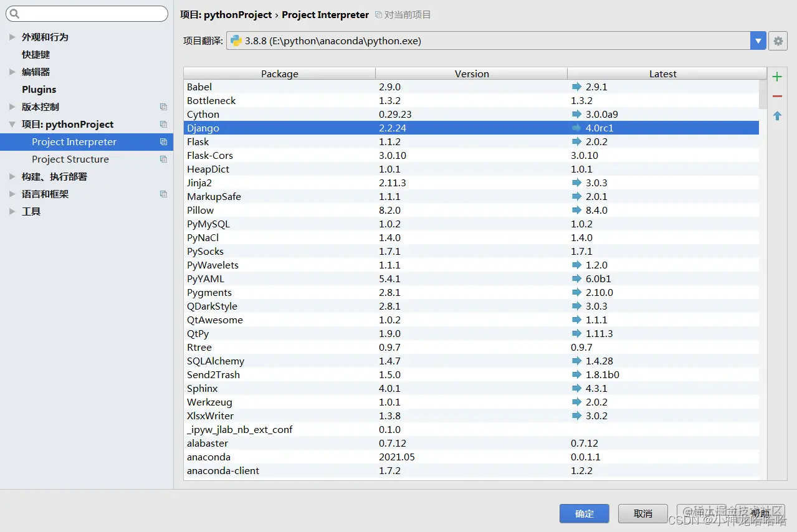Image resolution: width=797 pixels, height=532 pixels.
Task: Select the Babel package row
Action: [x=471, y=87]
